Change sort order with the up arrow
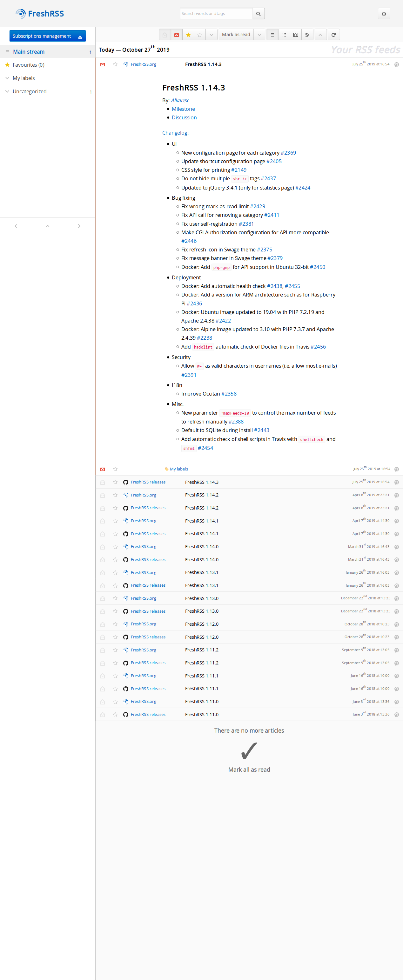Viewport: 403px width, 980px height. (x=320, y=35)
